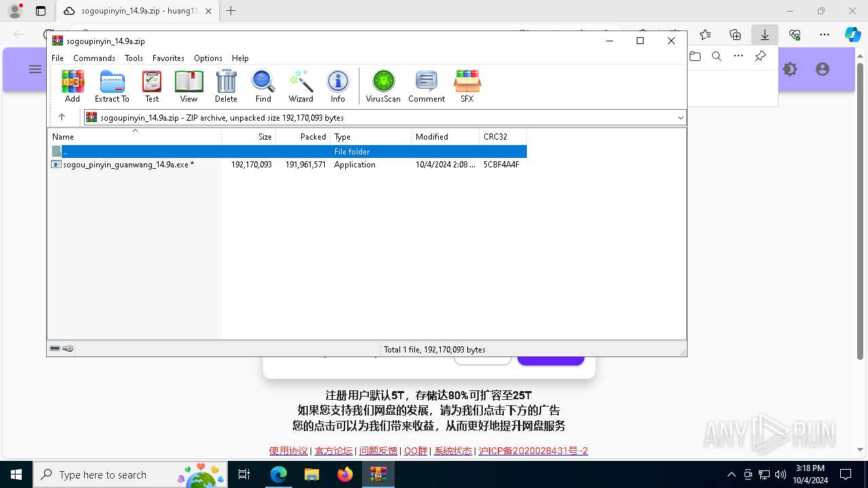
Task: Sort by the CRC32 column header
Action: (502, 136)
